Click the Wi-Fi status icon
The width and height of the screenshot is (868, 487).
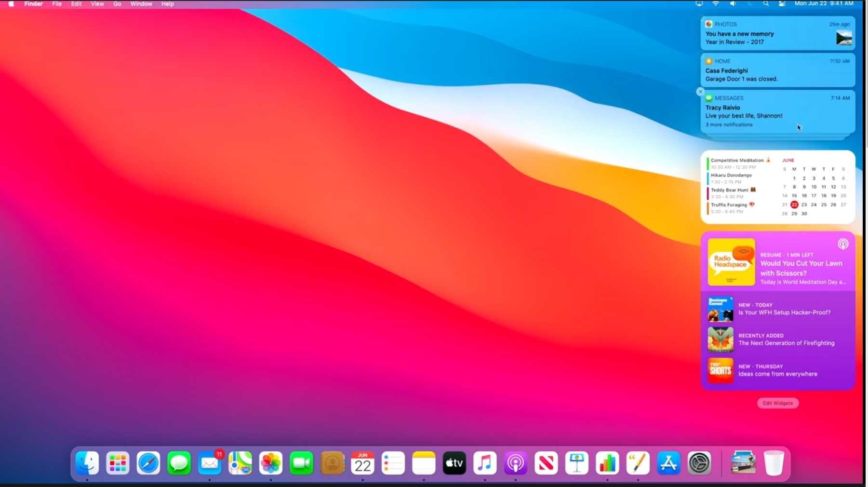click(716, 4)
